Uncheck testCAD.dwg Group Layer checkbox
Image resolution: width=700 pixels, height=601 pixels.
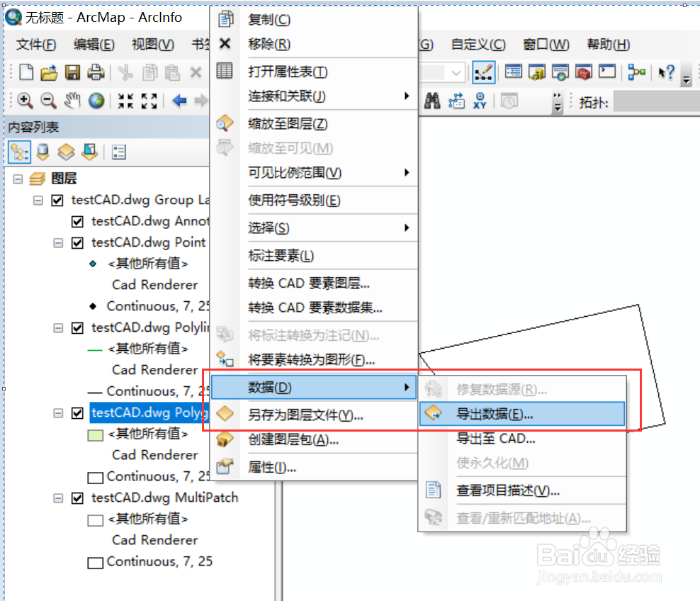[x=57, y=200]
